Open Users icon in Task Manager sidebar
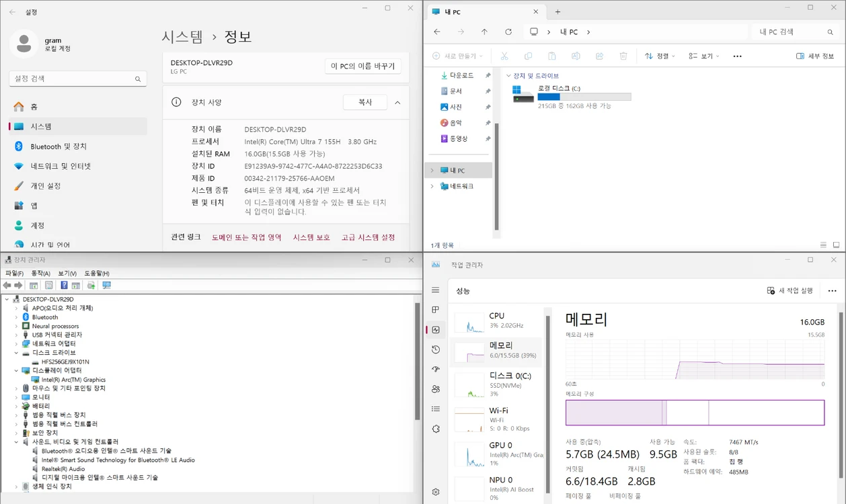The width and height of the screenshot is (846, 504). 436,389
